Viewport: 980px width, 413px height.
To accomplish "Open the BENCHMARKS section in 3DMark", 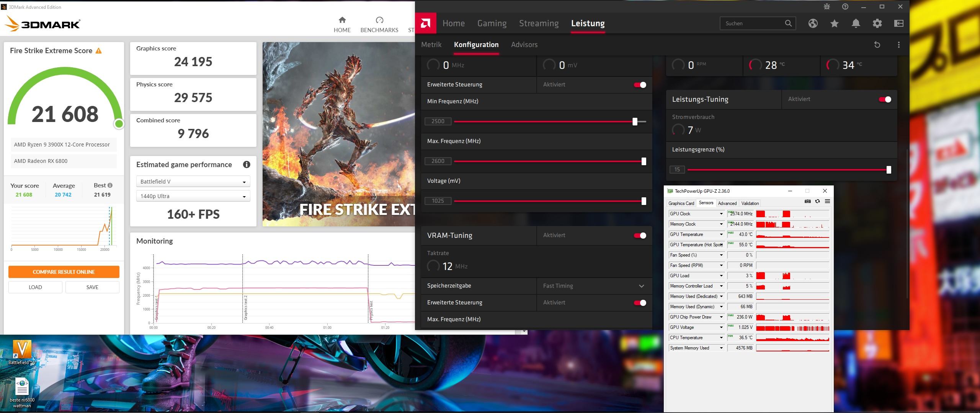I will [x=379, y=24].
